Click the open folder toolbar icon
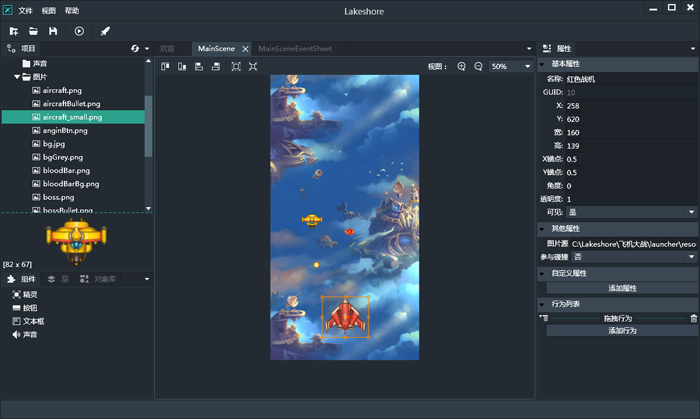This screenshot has height=419, width=700. (33, 31)
